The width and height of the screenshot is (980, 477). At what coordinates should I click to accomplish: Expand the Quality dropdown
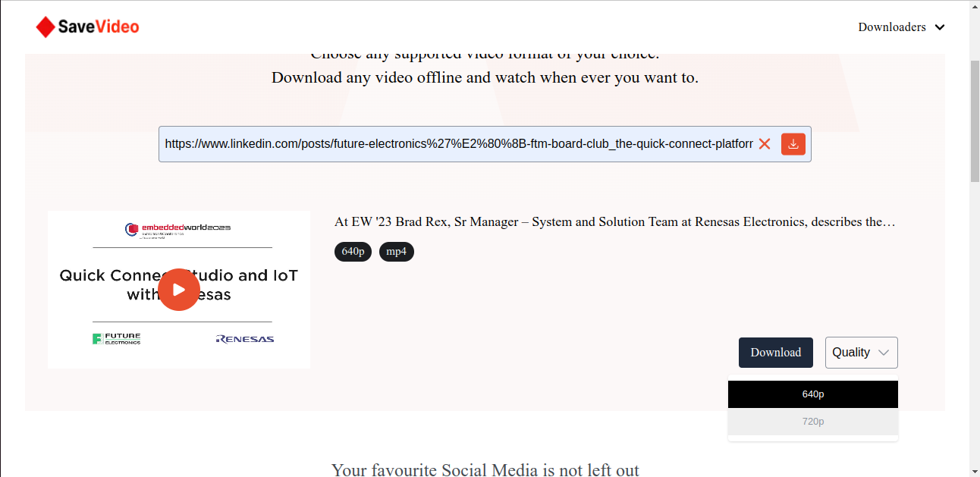[x=862, y=353]
